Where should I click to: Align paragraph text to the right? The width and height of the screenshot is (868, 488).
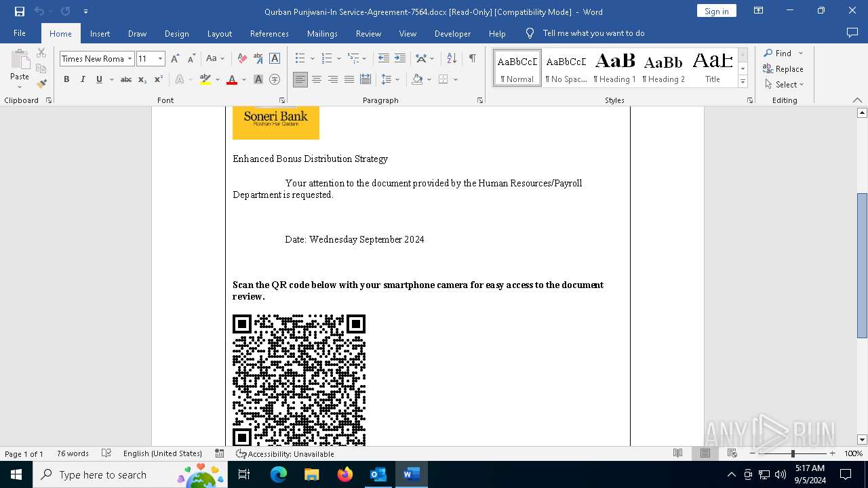pos(333,79)
